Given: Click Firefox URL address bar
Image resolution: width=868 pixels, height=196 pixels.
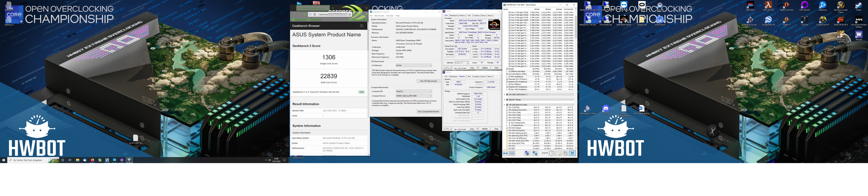Looking at the screenshot, I should (x=330, y=14).
